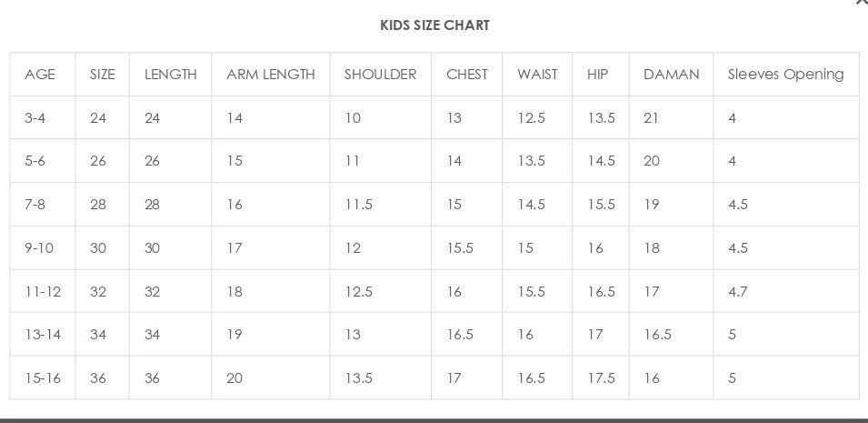Click the HIP column header
This screenshot has width=868, height=423.
[597, 75]
